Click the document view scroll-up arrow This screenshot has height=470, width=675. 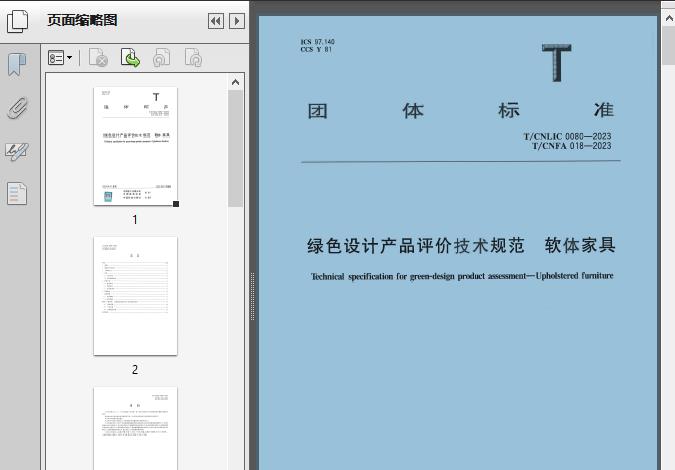pos(669,19)
